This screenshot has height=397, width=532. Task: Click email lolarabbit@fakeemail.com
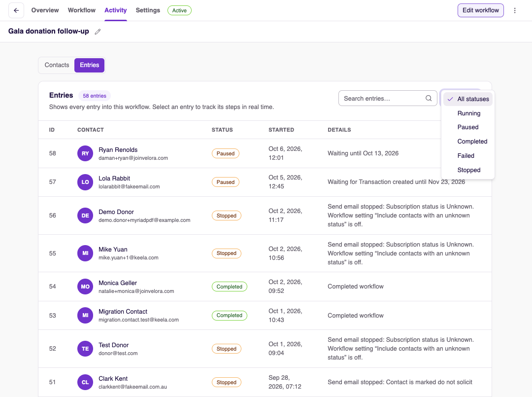[129, 186]
